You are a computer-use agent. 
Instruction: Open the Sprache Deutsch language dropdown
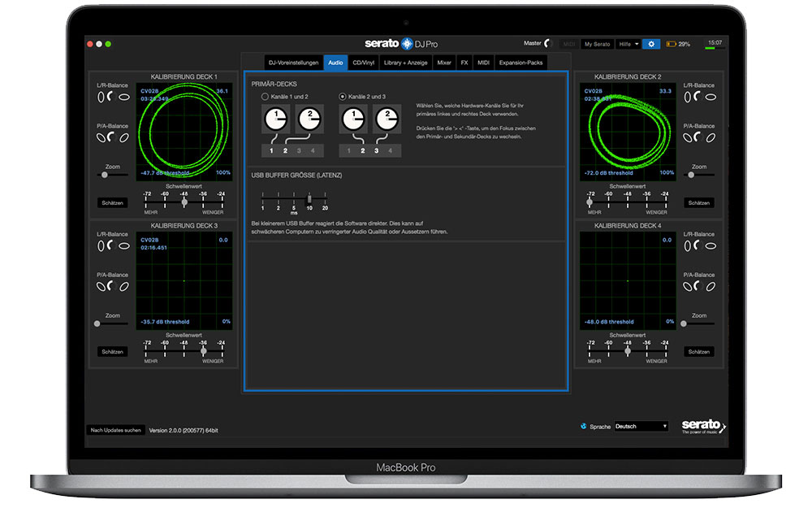(641, 426)
